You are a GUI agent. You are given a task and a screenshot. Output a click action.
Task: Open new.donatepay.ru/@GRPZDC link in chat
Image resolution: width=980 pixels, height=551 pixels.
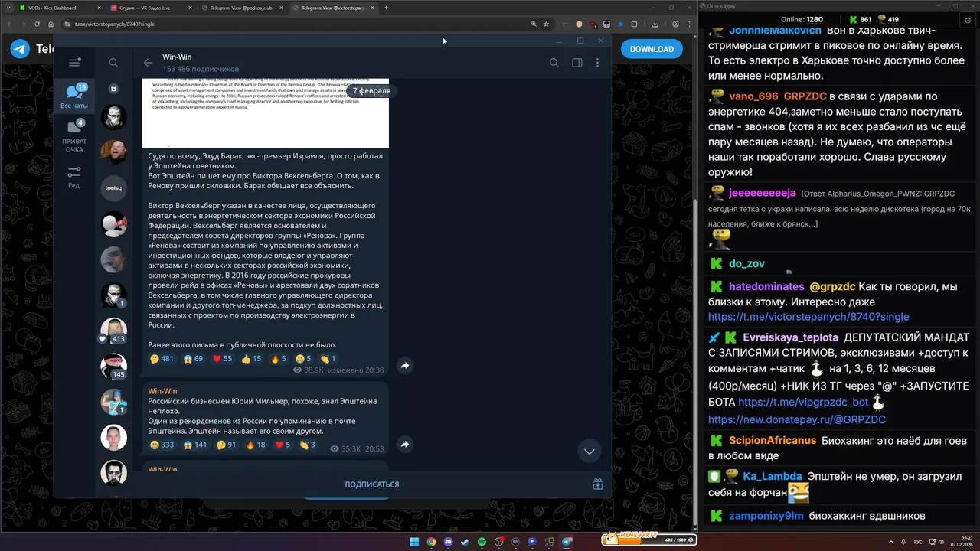click(x=796, y=419)
